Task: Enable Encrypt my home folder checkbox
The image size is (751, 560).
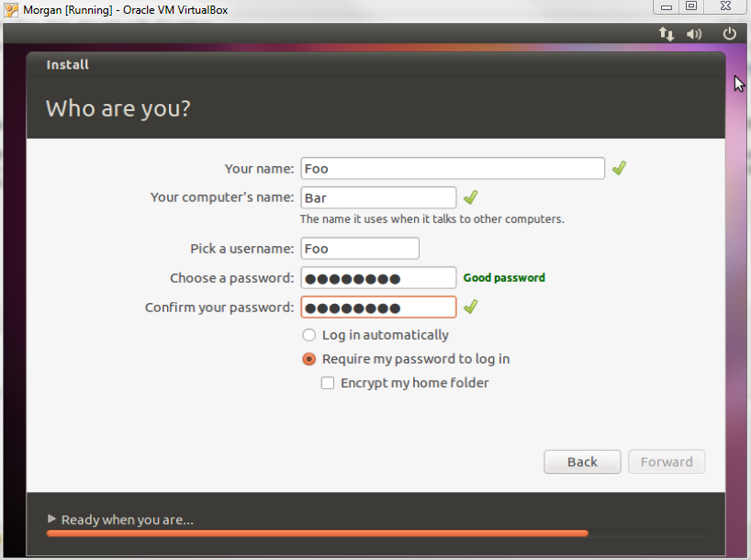Action: (x=328, y=383)
